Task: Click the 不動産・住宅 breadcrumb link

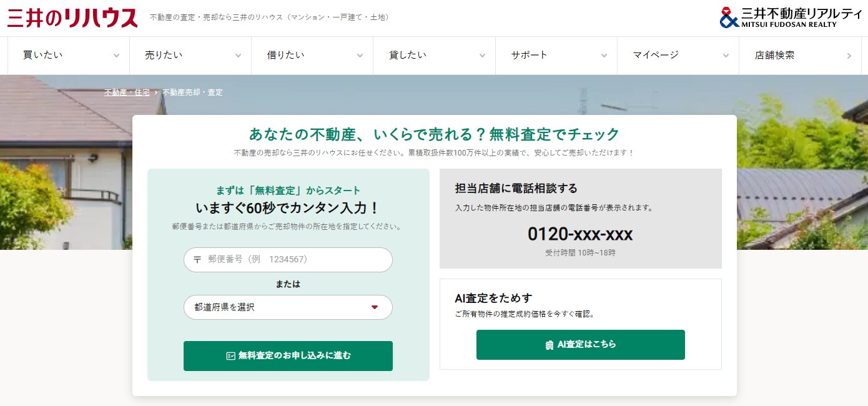Action: coord(127,92)
